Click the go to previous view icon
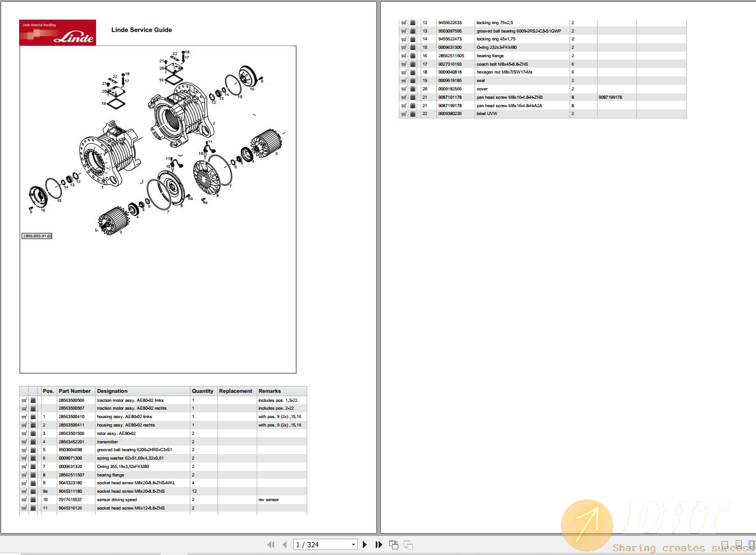The image size is (756, 555). [x=394, y=544]
